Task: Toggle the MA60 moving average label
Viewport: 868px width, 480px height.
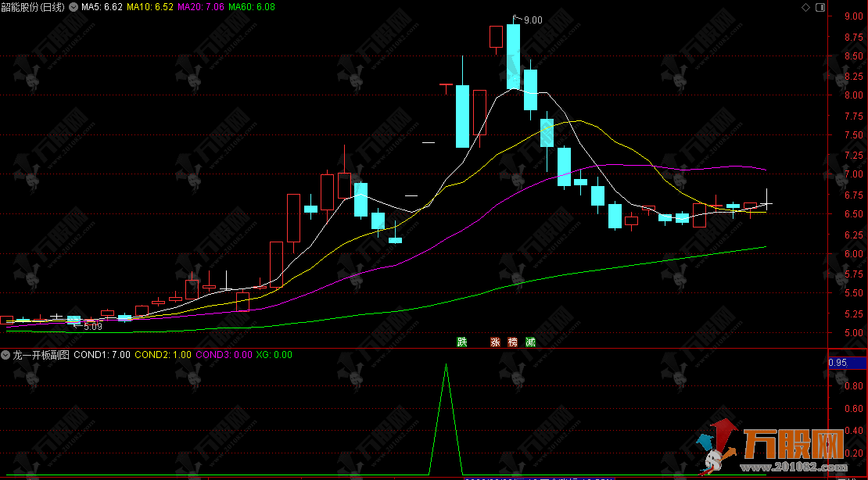Action: click(x=251, y=7)
